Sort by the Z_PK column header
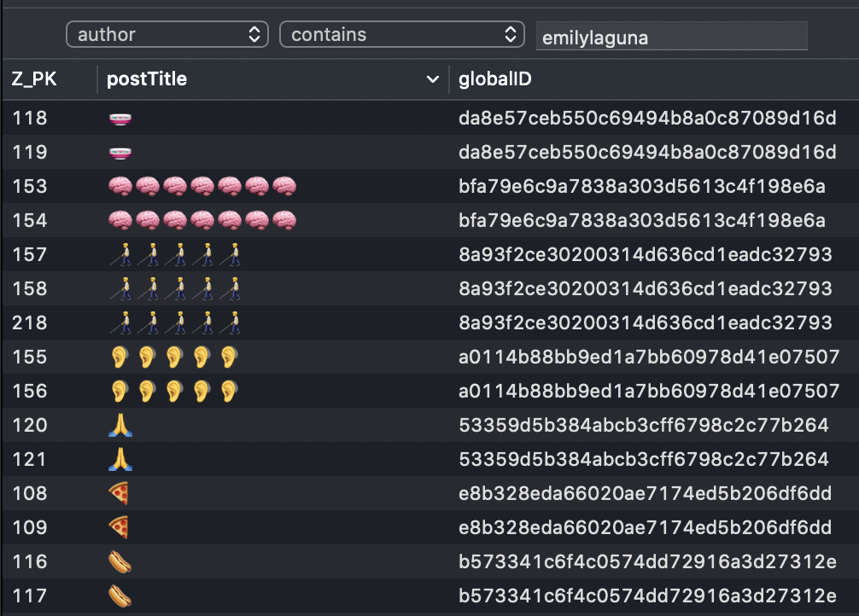 34,78
